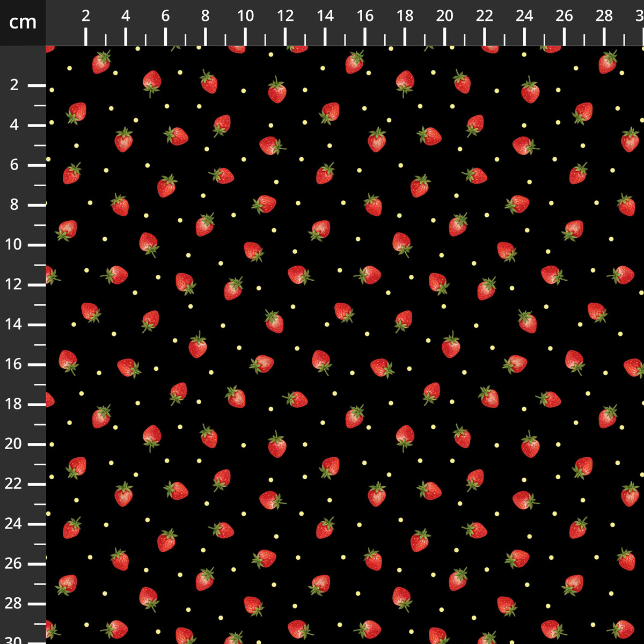Screen dimensions: 644x644
Task: Select the 26 mark on the horizontal ruler
Action: [x=564, y=16]
